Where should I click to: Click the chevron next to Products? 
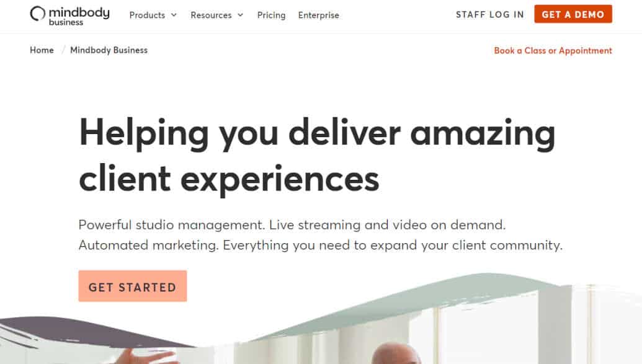click(174, 15)
